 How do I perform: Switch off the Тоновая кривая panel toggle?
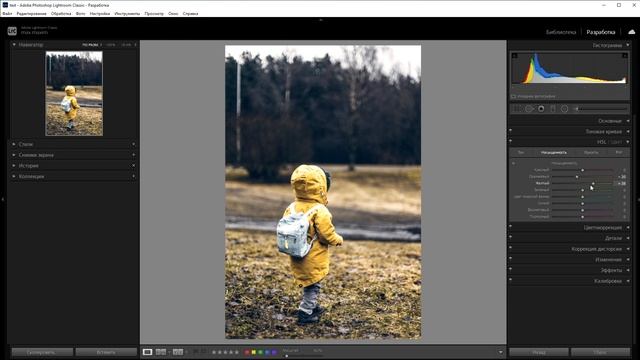tap(511, 130)
